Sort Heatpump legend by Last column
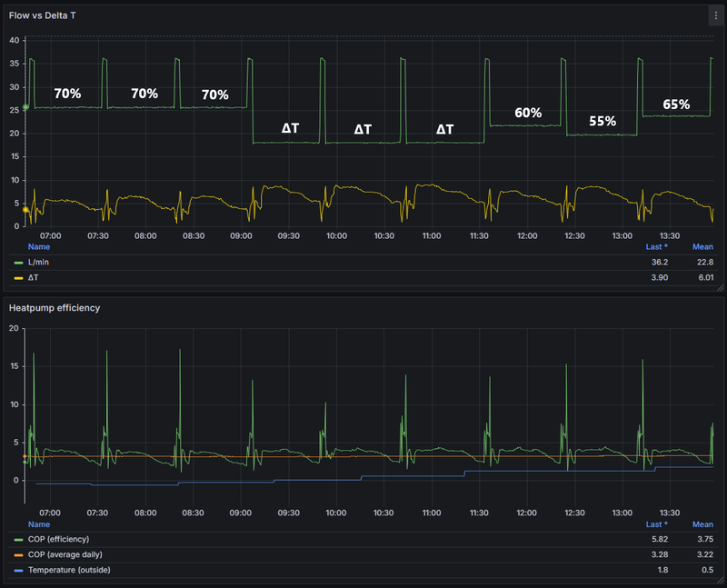 [x=654, y=524]
